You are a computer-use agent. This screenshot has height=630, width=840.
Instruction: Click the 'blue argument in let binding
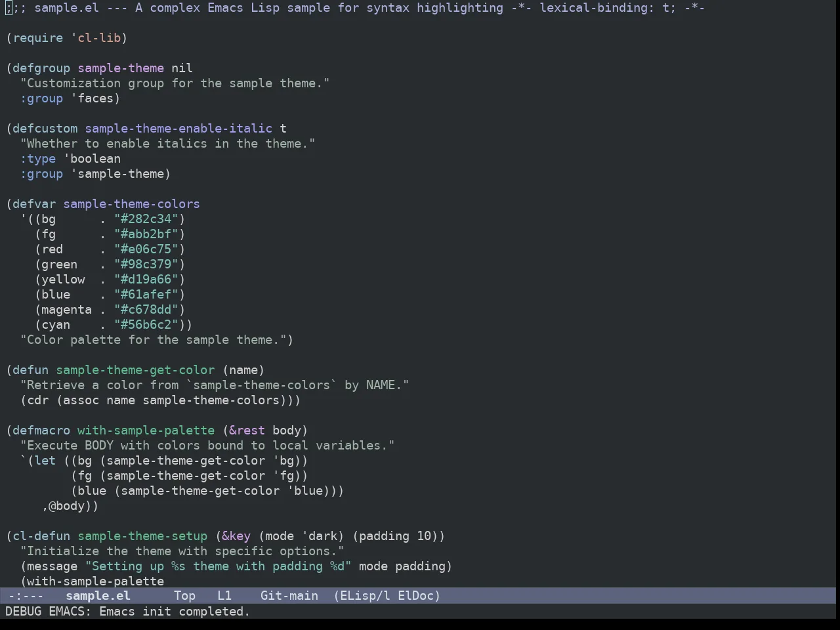pos(304,491)
